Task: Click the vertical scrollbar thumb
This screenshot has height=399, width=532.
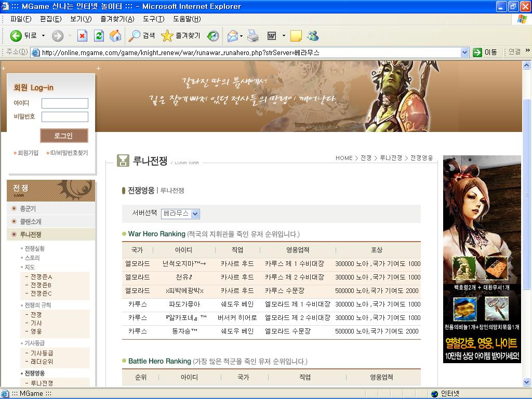Action: [x=527, y=194]
